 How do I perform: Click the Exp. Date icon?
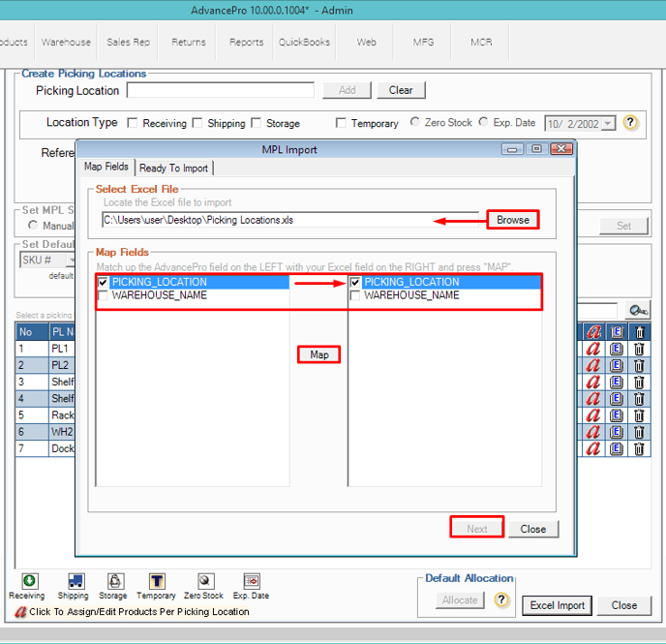click(251, 581)
